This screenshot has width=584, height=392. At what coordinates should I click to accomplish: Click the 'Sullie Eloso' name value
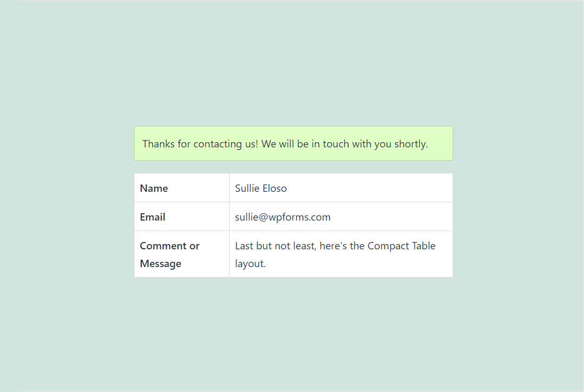click(261, 188)
